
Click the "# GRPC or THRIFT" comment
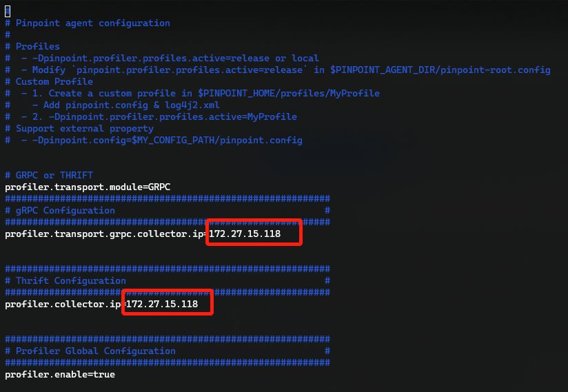click(49, 175)
